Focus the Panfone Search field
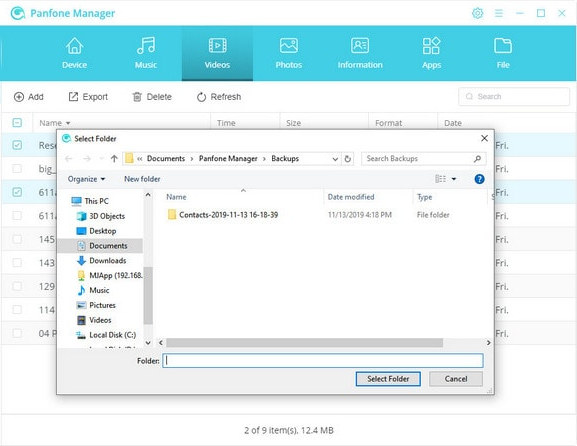 [x=514, y=96]
